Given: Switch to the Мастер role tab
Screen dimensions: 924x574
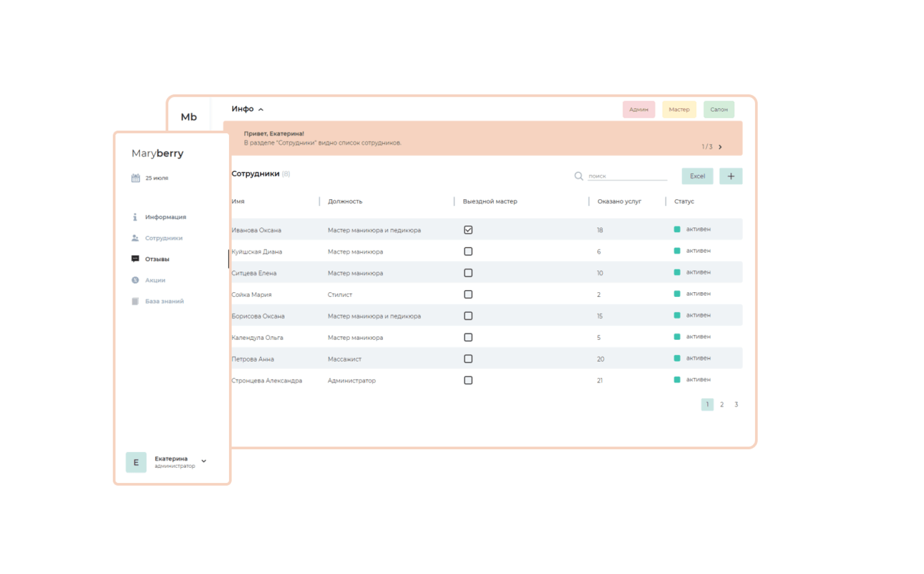Looking at the screenshot, I should (679, 110).
